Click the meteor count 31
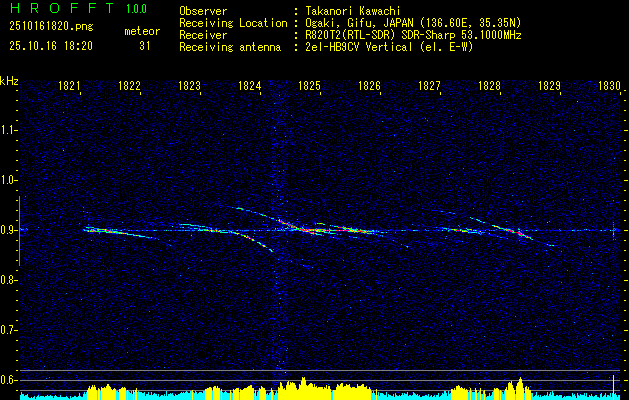The image size is (629, 400). point(145,46)
